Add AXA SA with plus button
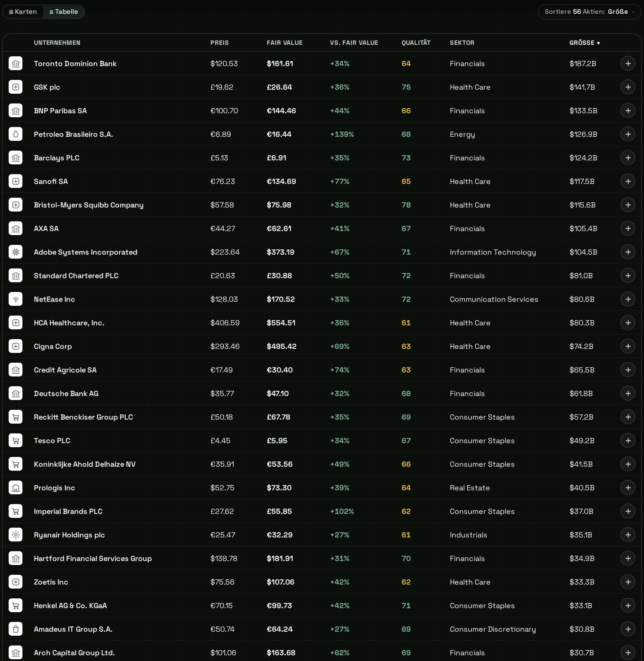The image size is (644, 661). (628, 228)
